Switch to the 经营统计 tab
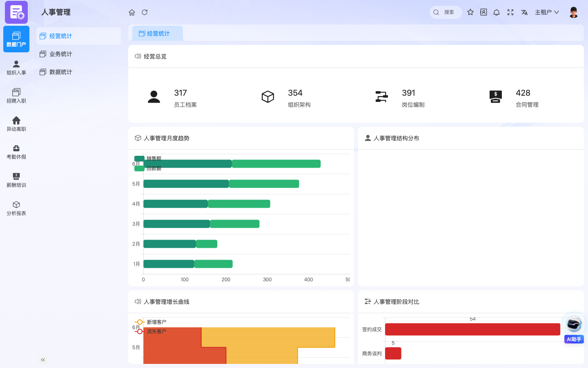Viewport: 588px width, 368px height. point(158,34)
